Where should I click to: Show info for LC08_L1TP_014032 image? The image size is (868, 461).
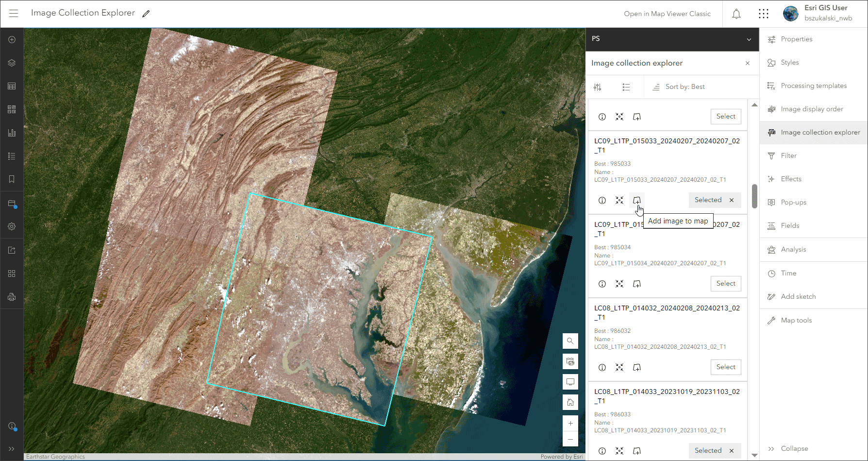(x=602, y=367)
